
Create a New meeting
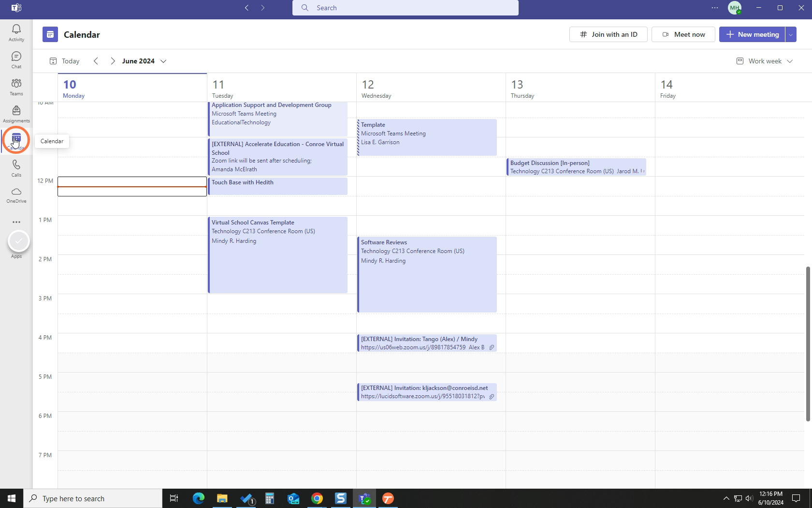point(752,34)
